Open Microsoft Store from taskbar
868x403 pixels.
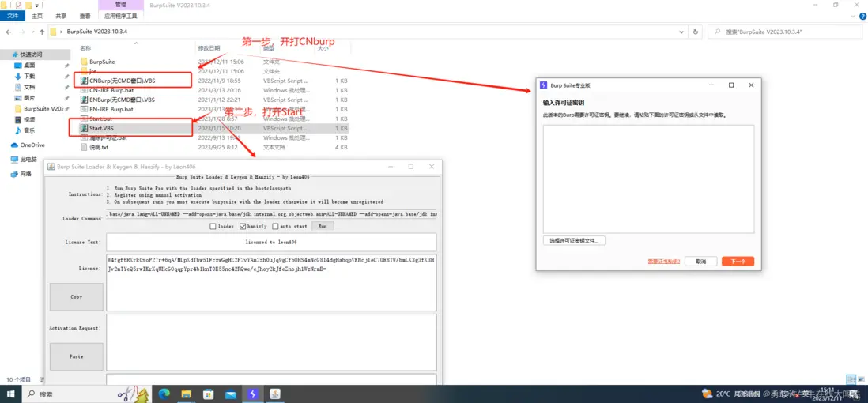tap(208, 394)
